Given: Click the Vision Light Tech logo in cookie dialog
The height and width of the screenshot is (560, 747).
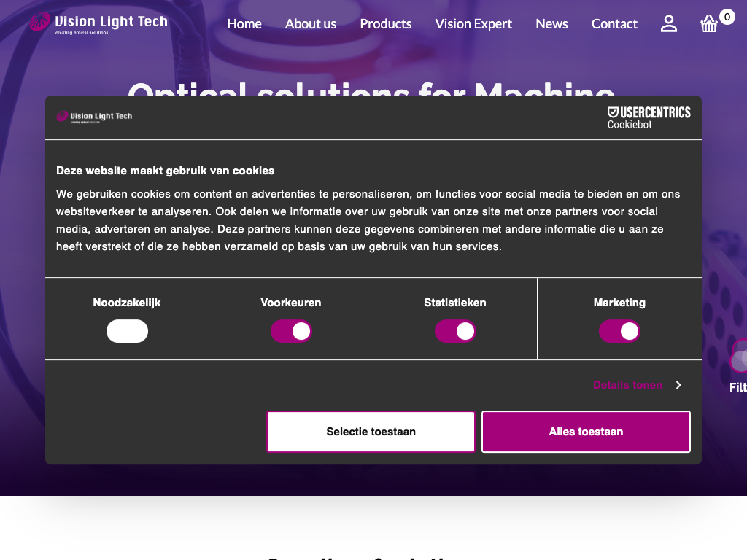Looking at the screenshot, I should [94, 117].
